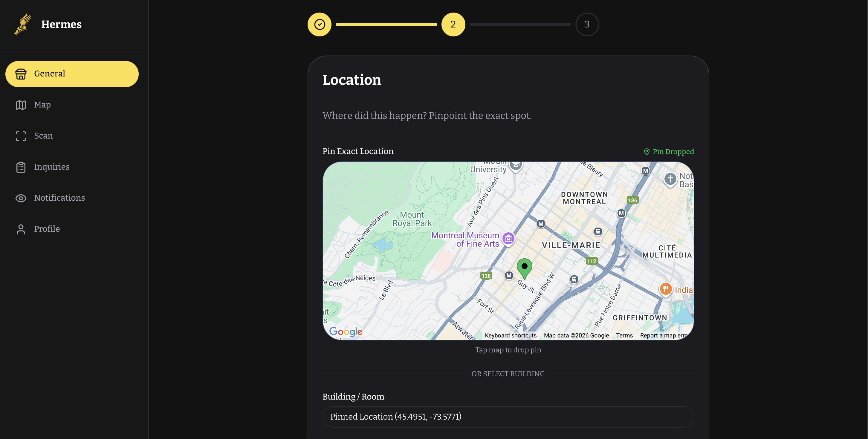Click the route 138 highway badge

[x=486, y=276]
